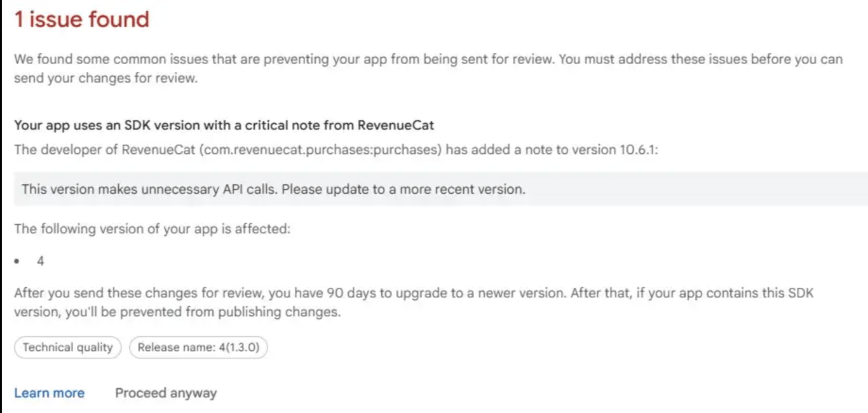Click the 'We found some common issues' paragraph
The width and height of the screenshot is (868, 413).
pos(428,69)
